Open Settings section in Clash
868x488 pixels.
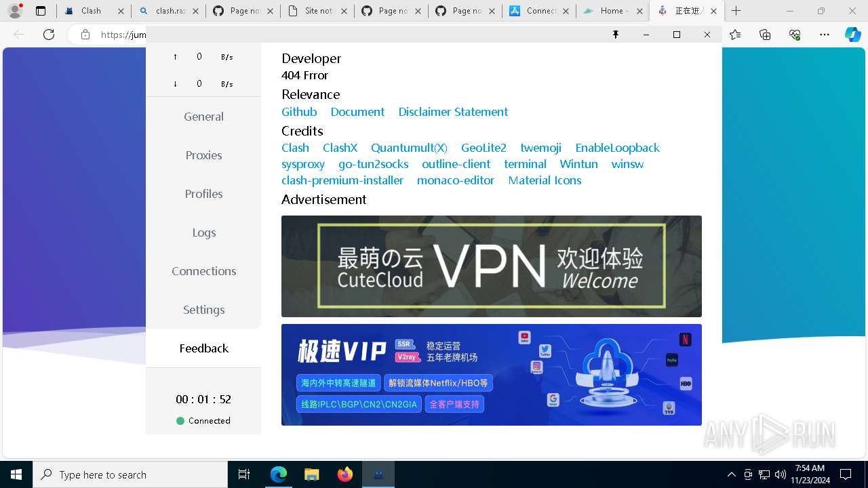coord(203,310)
